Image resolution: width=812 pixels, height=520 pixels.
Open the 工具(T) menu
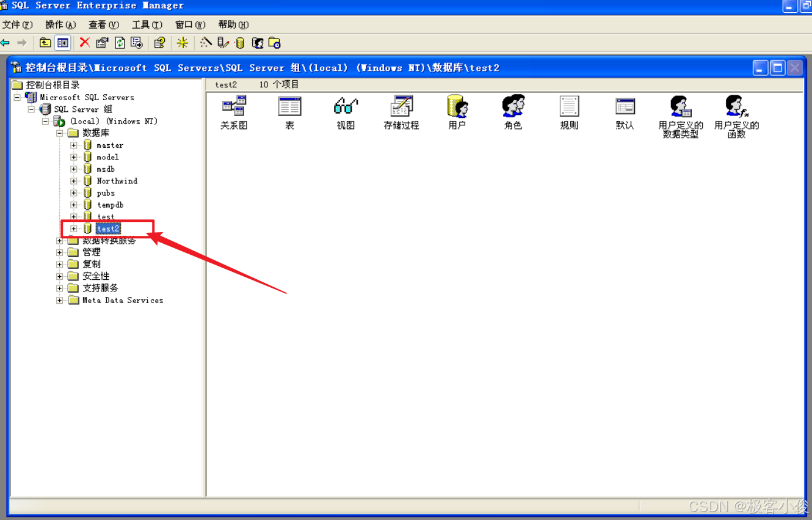point(147,24)
